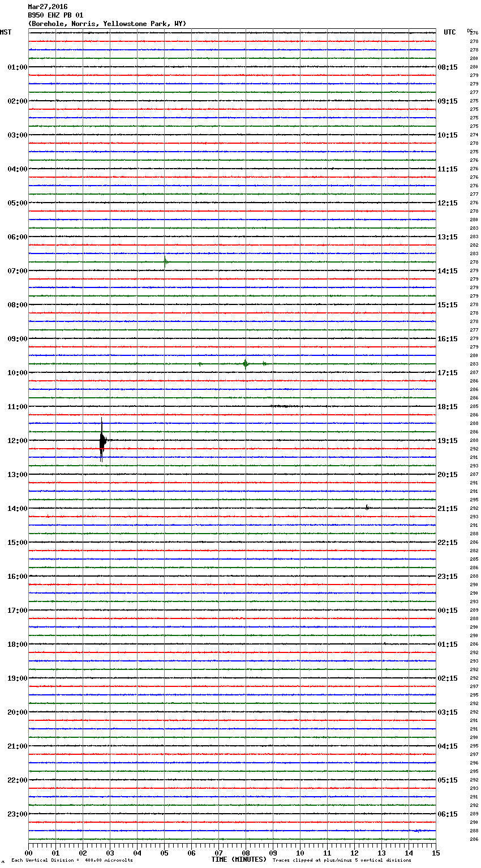Click the 04:15 UTC time label
This screenshot has height=868, width=481.
tap(448, 746)
